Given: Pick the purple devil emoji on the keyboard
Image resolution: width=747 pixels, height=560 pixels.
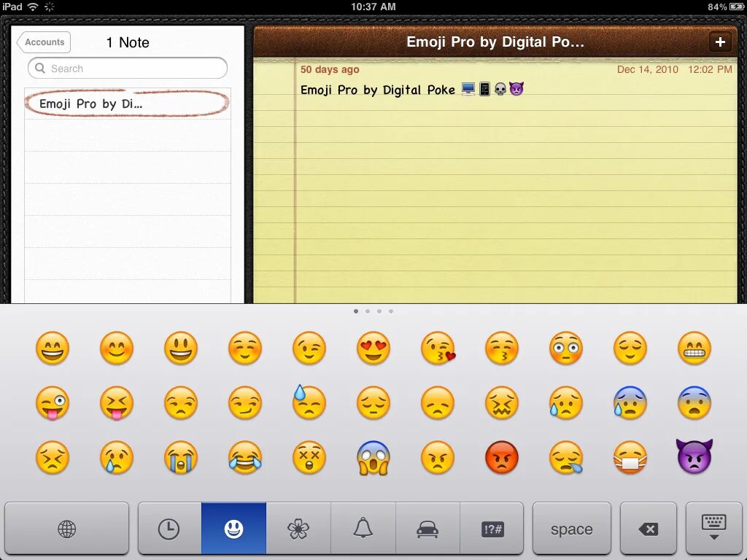Looking at the screenshot, I should tap(694, 456).
